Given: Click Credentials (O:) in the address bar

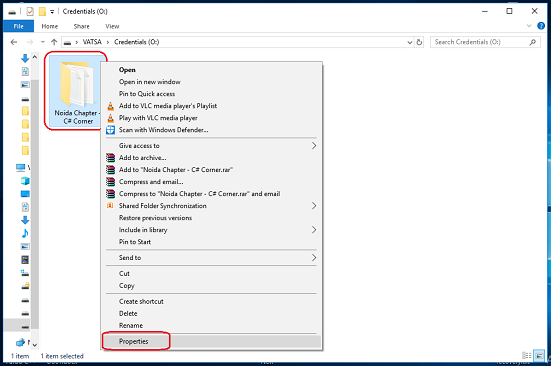Looking at the screenshot, I should click(137, 42).
